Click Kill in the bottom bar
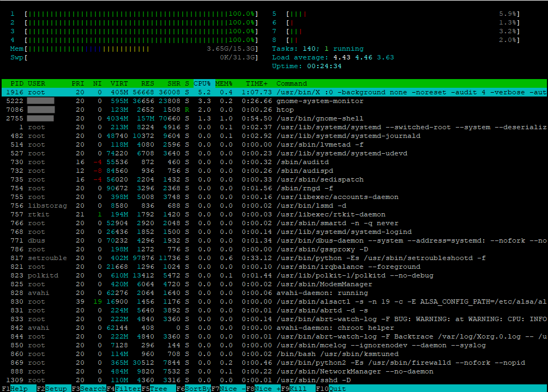Screen dimensions: 548x392 tap(298, 389)
